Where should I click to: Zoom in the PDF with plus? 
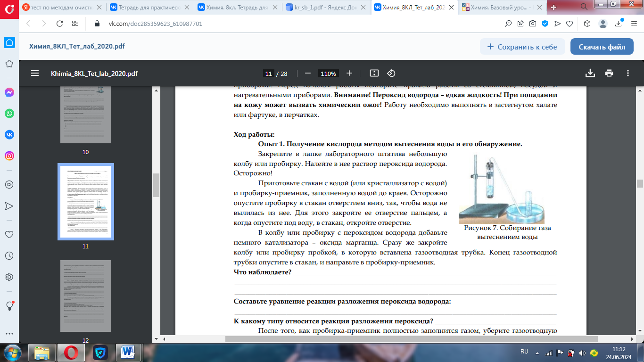[349, 73]
